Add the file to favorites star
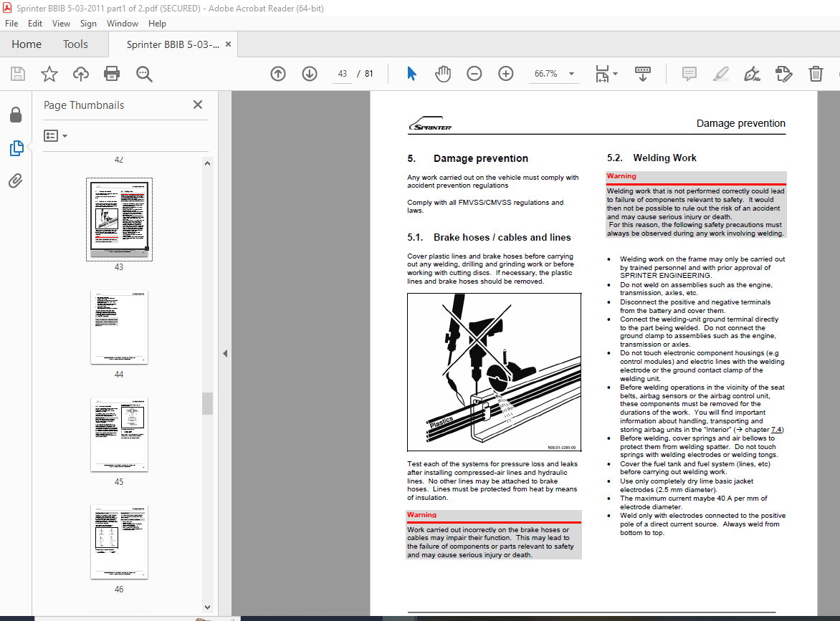Image resolution: width=840 pixels, height=621 pixels. [49, 73]
